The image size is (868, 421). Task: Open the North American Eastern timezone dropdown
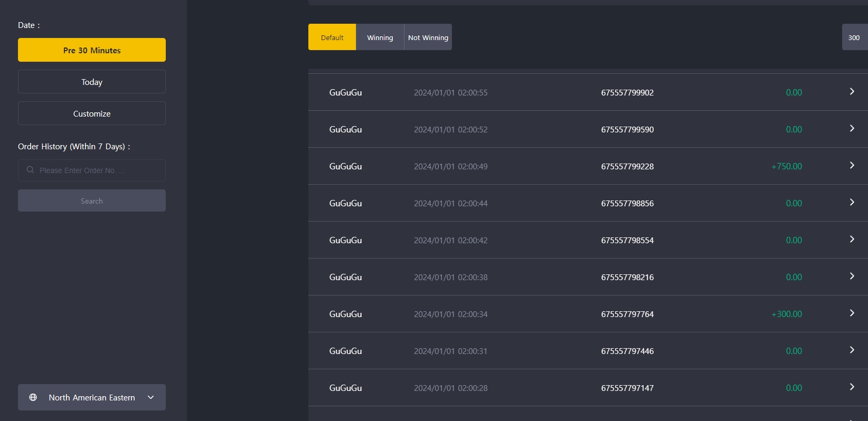(x=92, y=397)
